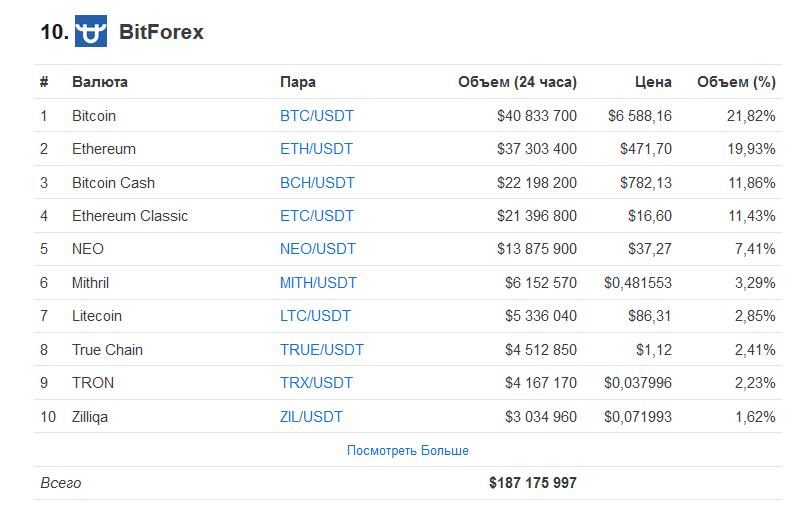The height and width of the screenshot is (510, 810).
Task: Sort by the Валюта column header
Action: [100, 82]
